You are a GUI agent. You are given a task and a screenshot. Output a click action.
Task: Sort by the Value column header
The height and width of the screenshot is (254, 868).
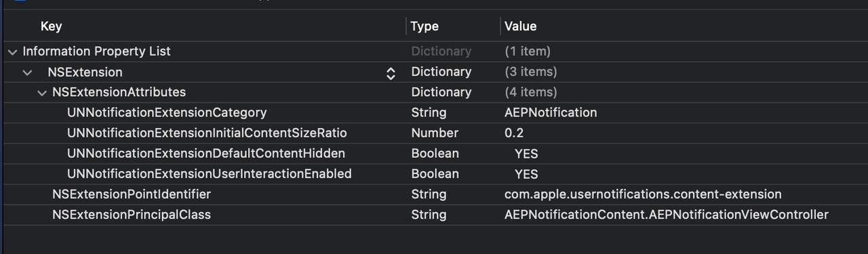click(x=520, y=26)
